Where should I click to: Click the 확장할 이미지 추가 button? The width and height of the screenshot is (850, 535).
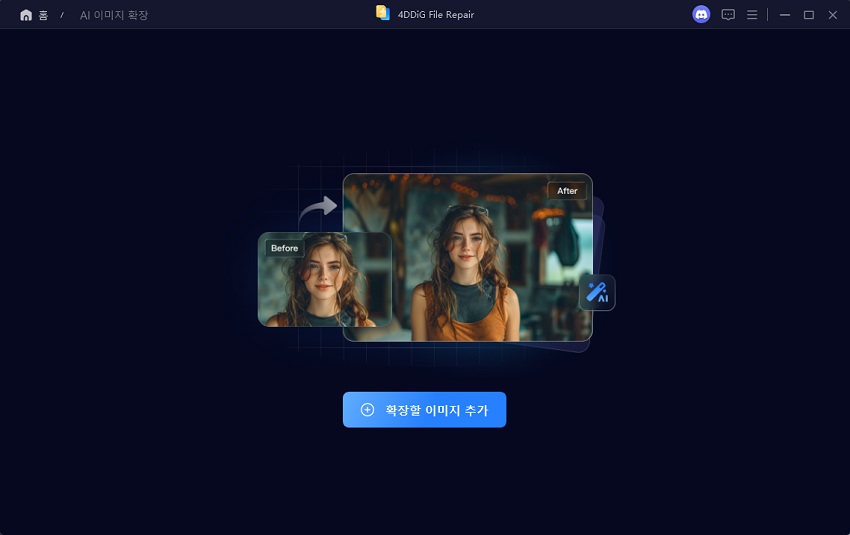pyautogui.click(x=424, y=410)
